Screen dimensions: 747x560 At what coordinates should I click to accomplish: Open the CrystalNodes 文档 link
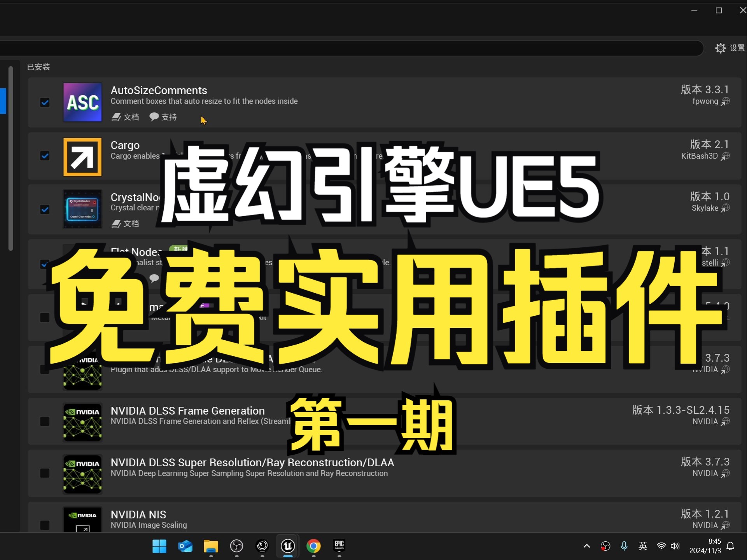(x=125, y=224)
